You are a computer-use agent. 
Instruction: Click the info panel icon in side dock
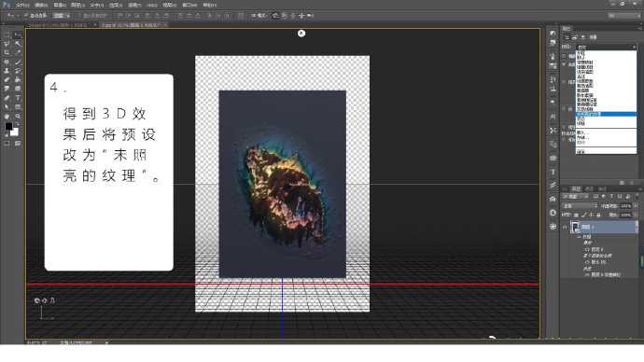[x=553, y=213]
